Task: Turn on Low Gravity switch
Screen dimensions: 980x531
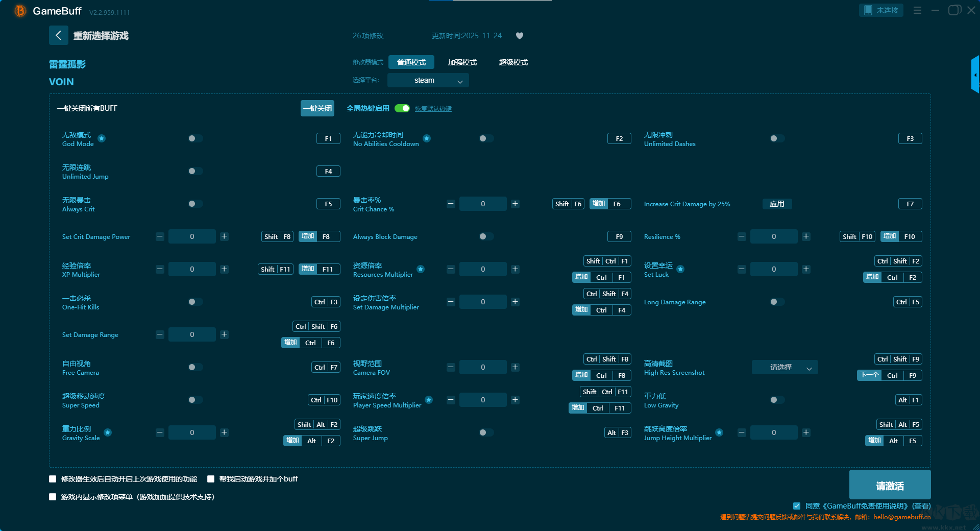Action: coord(777,400)
